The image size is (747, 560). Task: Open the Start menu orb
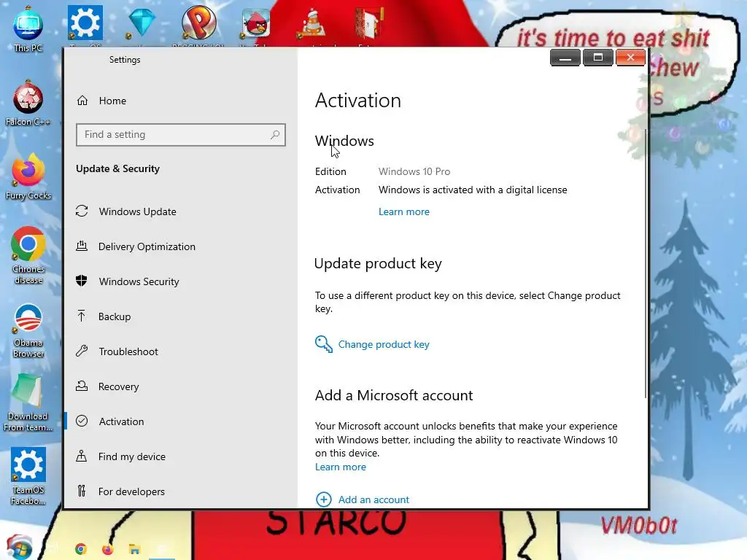[x=18, y=547]
